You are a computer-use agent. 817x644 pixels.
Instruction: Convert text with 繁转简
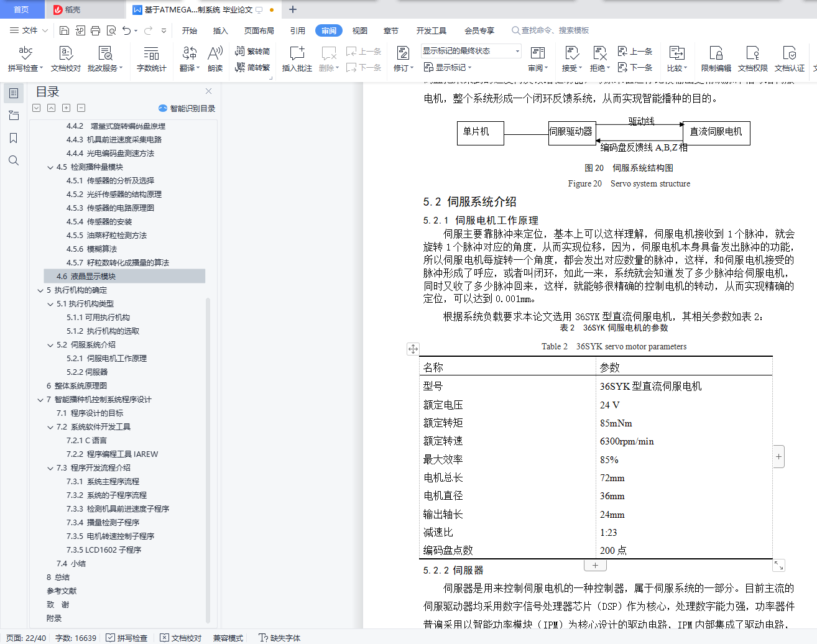tap(252, 51)
